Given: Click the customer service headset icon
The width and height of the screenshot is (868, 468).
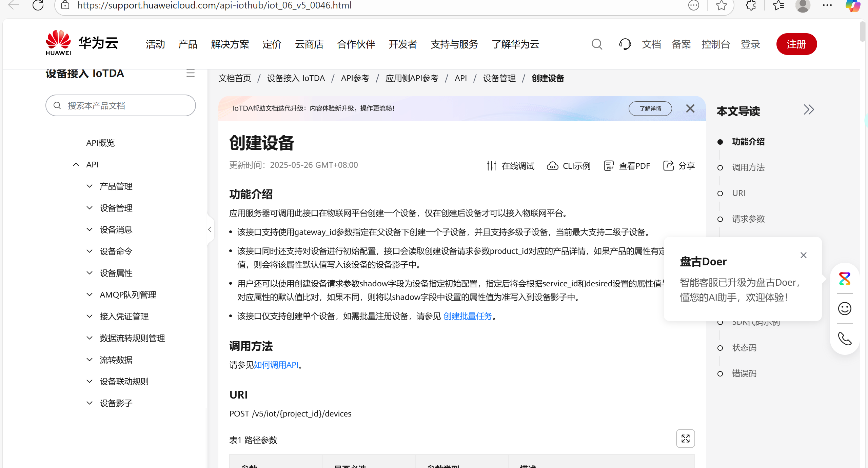Looking at the screenshot, I should click(x=625, y=44).
